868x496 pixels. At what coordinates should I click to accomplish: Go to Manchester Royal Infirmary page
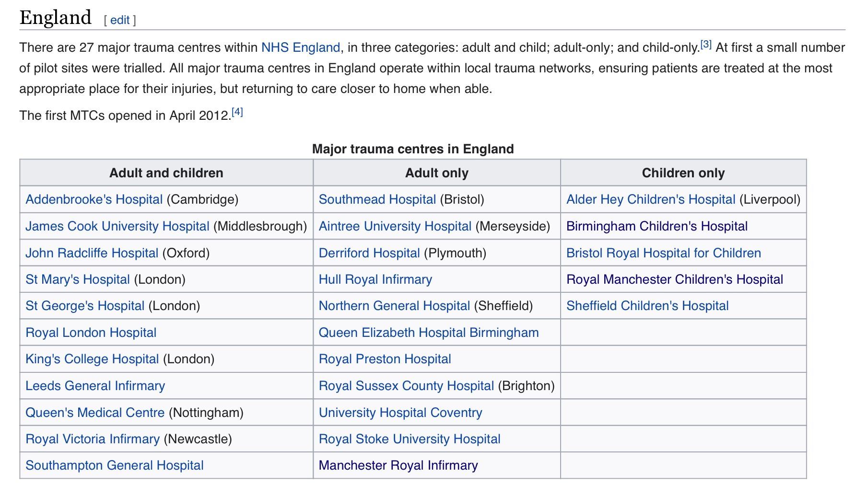point(398,465)
